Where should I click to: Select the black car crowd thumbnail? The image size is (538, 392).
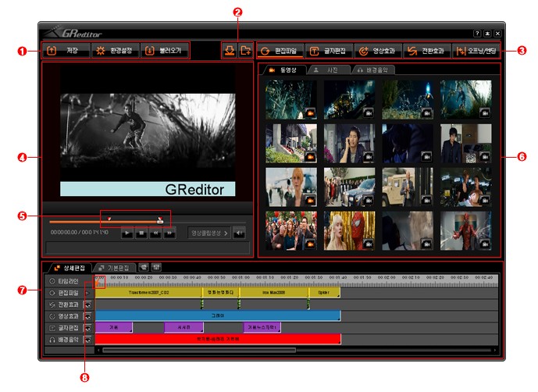(x=349, y=187)
